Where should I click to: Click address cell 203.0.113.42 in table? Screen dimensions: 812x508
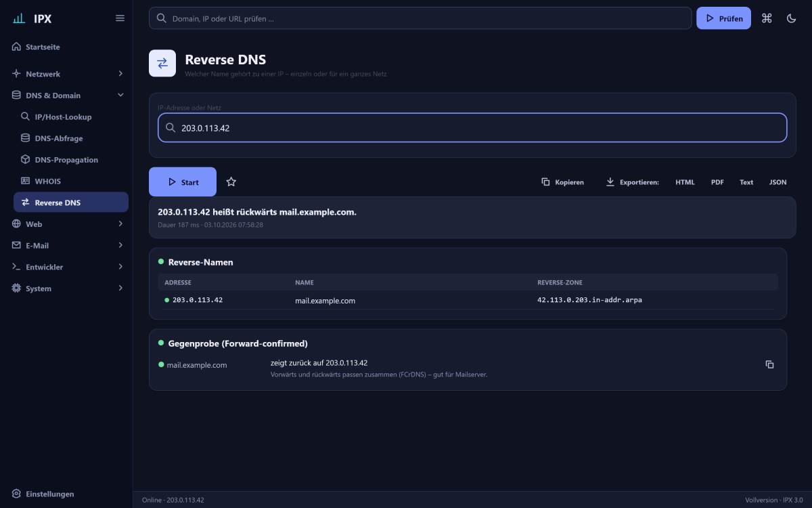198,299
